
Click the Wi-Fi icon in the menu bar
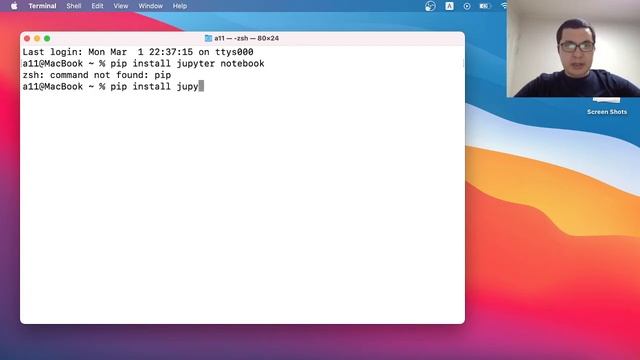coord(504,6)
